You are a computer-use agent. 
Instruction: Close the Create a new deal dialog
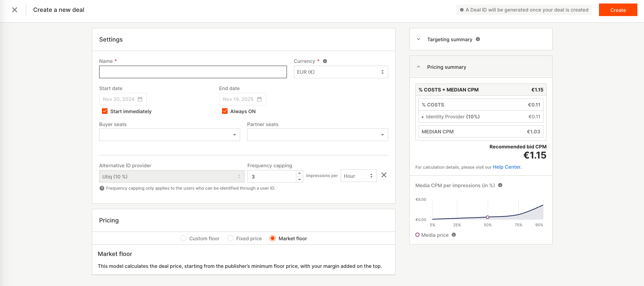point(15,10)
